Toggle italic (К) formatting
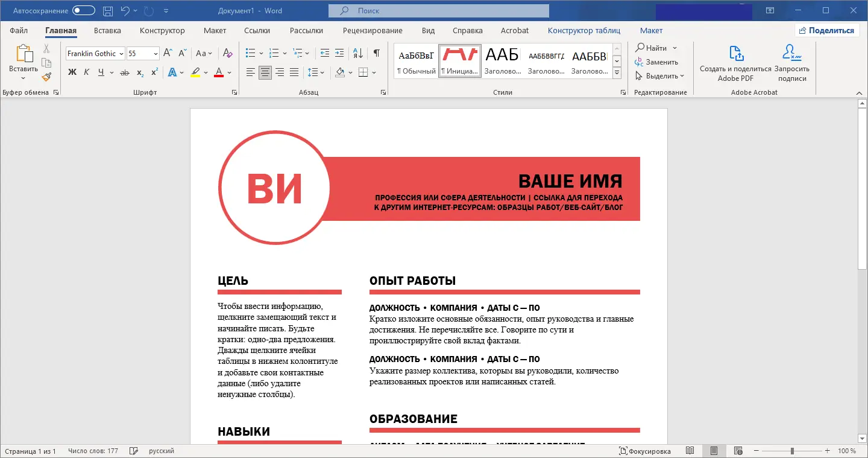Image resolution: width=868 pixels, height=458 pixels. tap(87, 72)
